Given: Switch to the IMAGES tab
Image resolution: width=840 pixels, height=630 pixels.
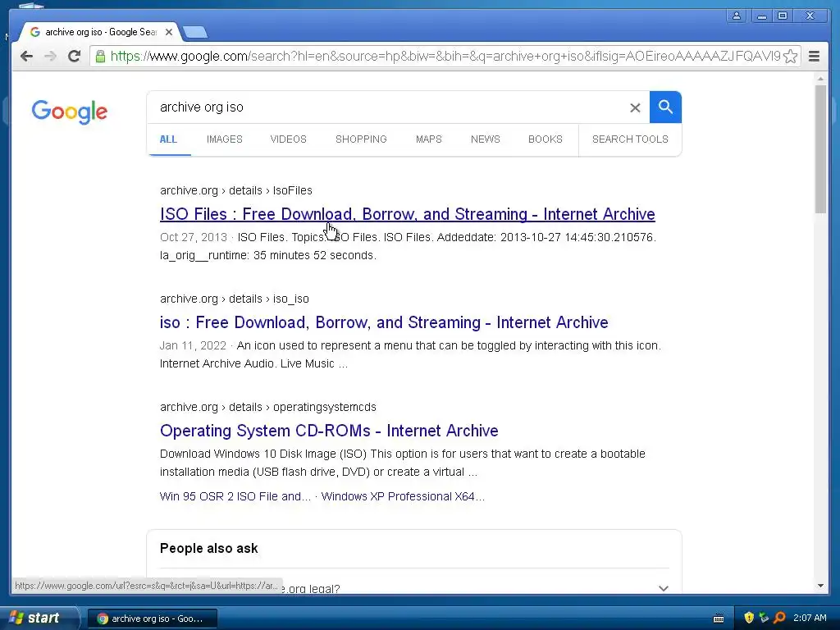Looking at the screenshot, I should tap(225, 139).
